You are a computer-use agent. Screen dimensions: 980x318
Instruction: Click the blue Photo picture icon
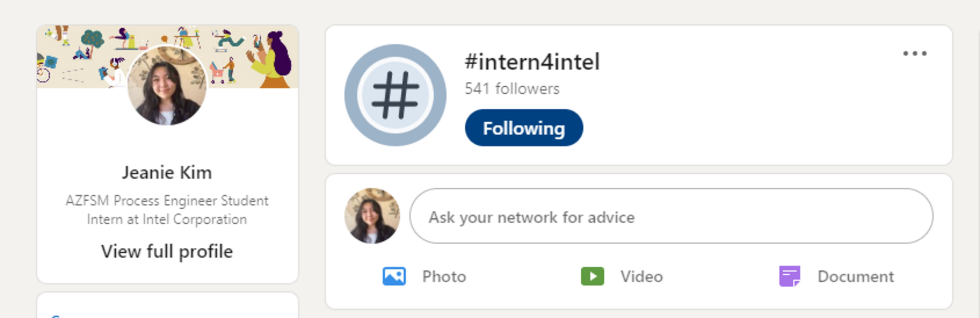click(394, 276)
